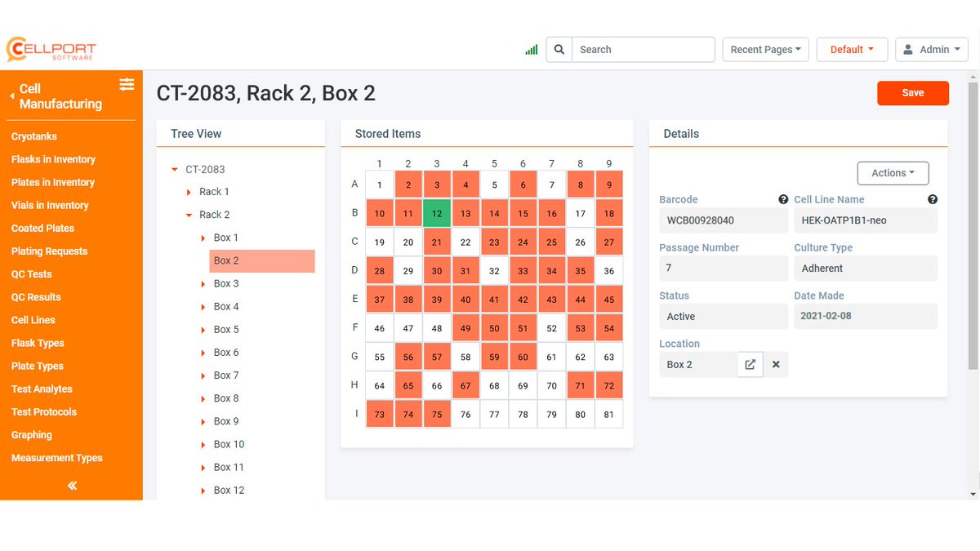This screenshot has width=980, height=551.
Task: Open the Actions dropdown in Details
Action: coord(893,173)
